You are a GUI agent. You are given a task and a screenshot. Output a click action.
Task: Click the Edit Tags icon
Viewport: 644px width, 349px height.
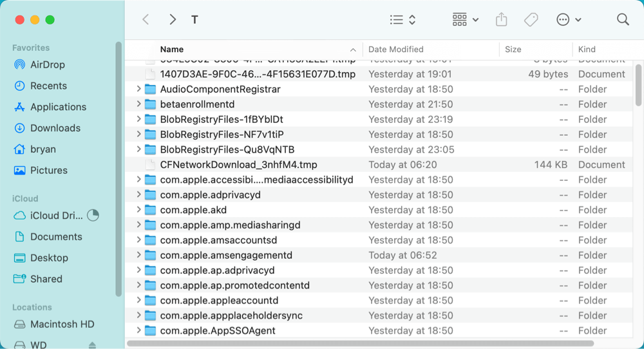(x=531, y=19)
